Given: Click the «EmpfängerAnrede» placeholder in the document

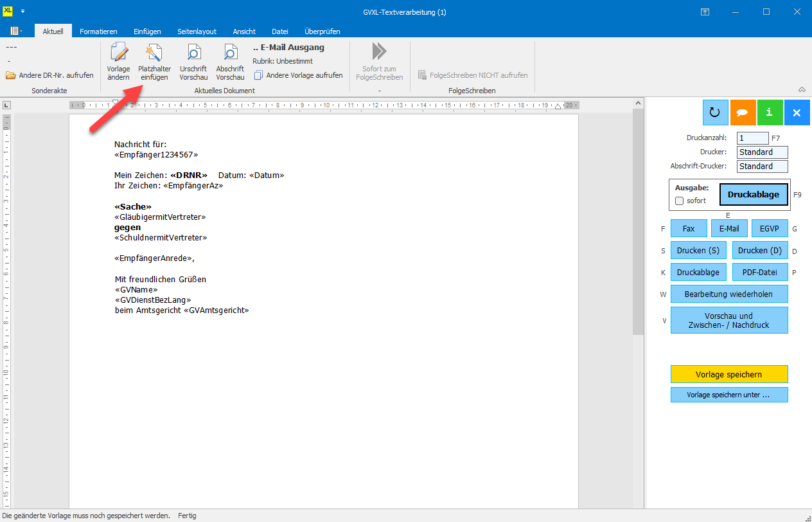Looking at the screenshot, I should coord(153,258).
